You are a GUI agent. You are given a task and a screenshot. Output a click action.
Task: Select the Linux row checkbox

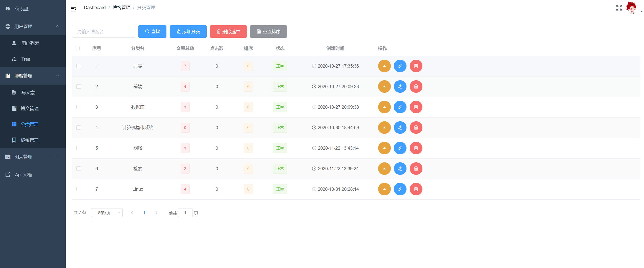[79, 189]
